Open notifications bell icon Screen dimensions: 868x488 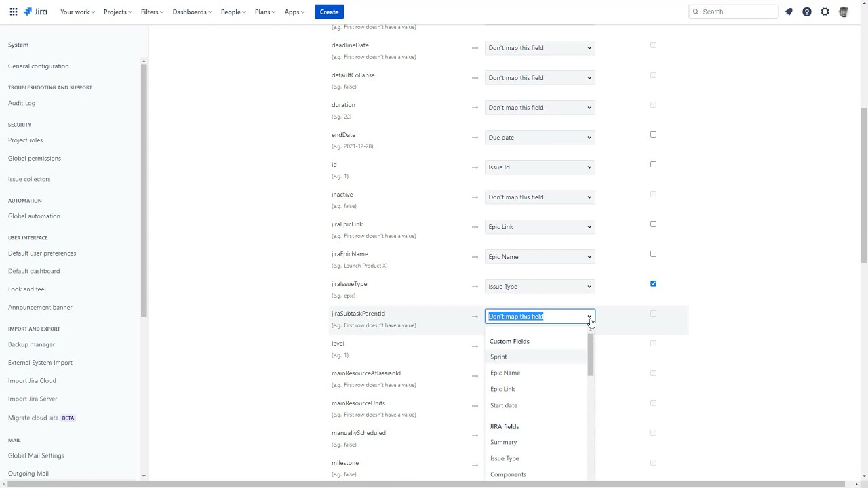pos(789,12)
